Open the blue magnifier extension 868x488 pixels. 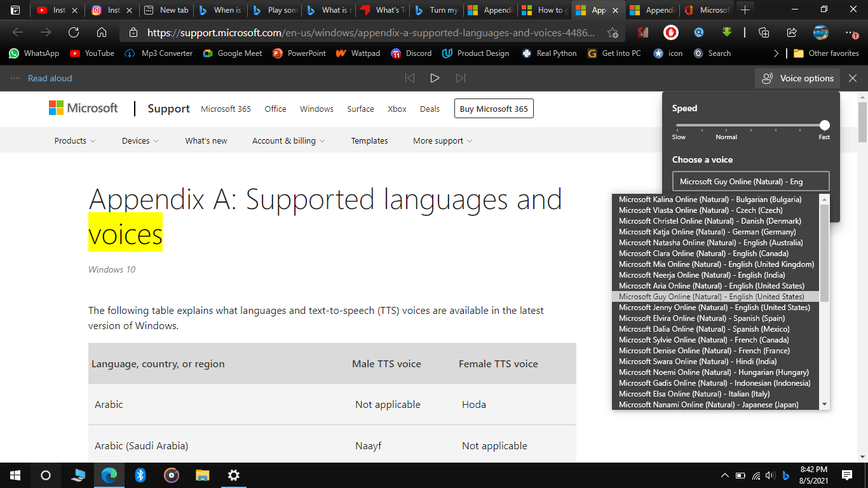click(x=699, y=32)
